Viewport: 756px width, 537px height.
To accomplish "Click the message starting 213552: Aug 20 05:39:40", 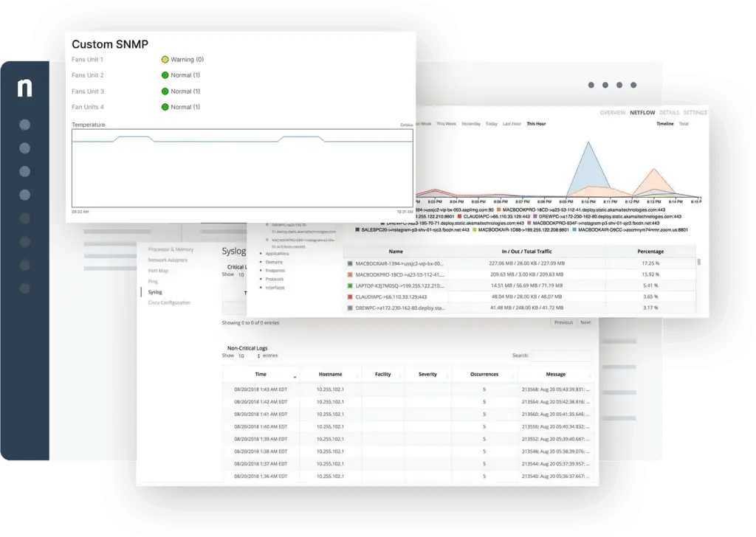I will tap(555, 439).
